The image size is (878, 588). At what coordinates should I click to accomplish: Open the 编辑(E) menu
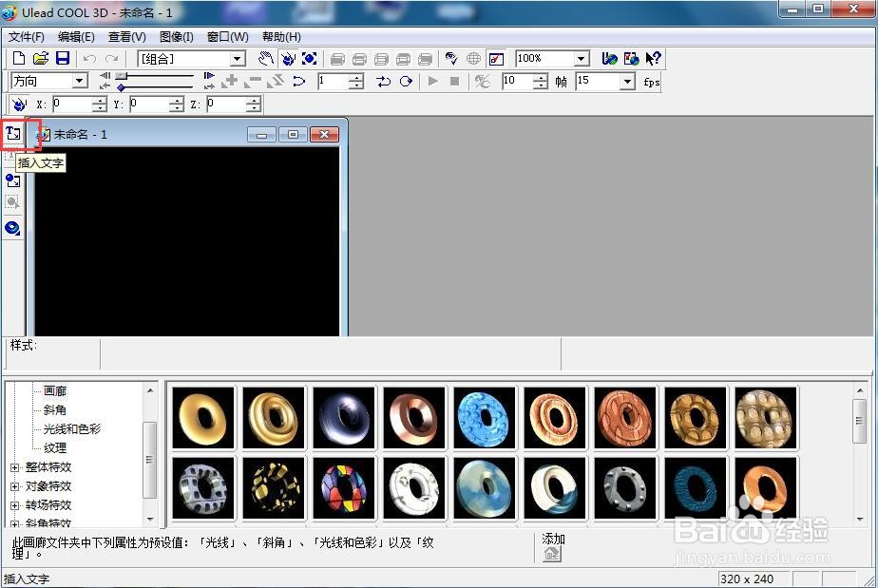76,37
